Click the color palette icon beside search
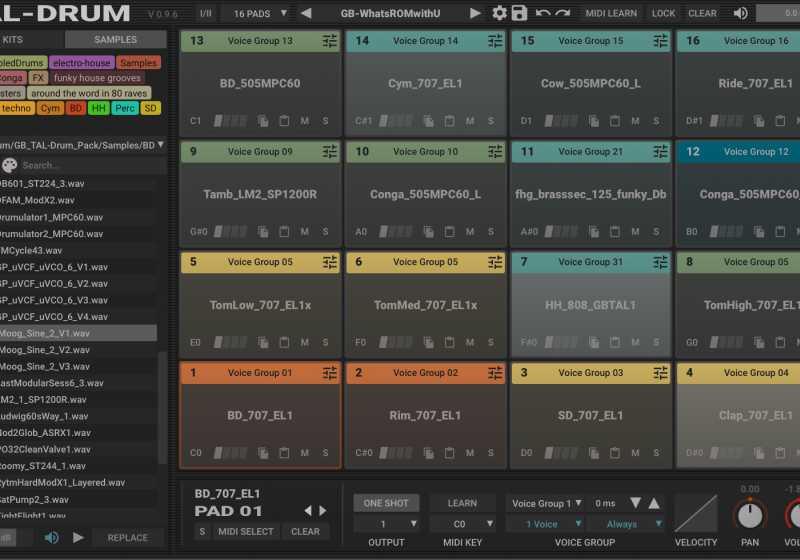Viewport: 800px width, 560px height. [9, 165]
